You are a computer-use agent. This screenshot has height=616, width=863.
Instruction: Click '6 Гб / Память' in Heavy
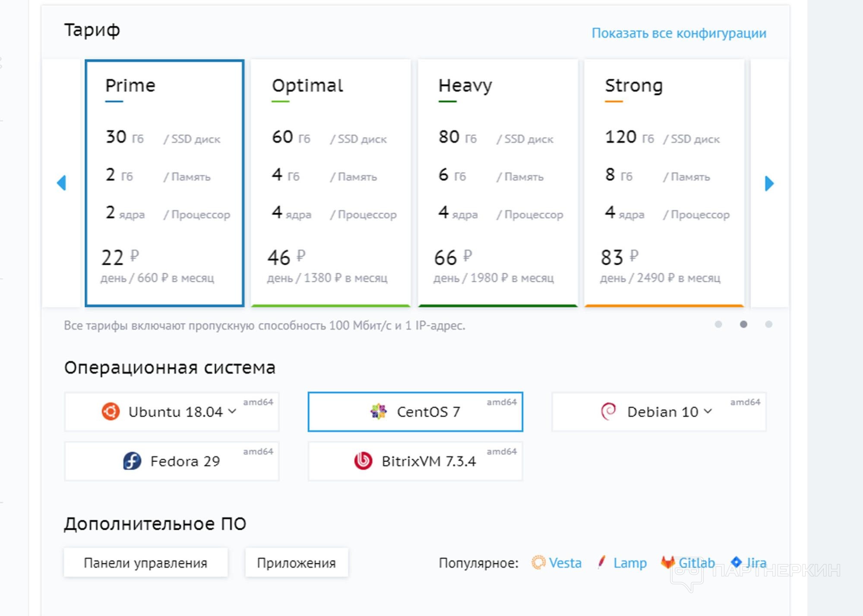tap(491, 175)
